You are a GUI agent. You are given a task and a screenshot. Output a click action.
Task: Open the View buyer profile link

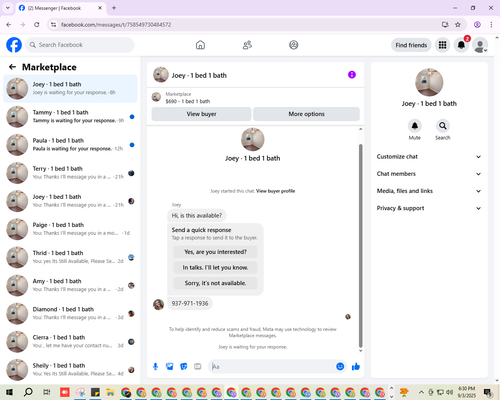click(275, 191)
